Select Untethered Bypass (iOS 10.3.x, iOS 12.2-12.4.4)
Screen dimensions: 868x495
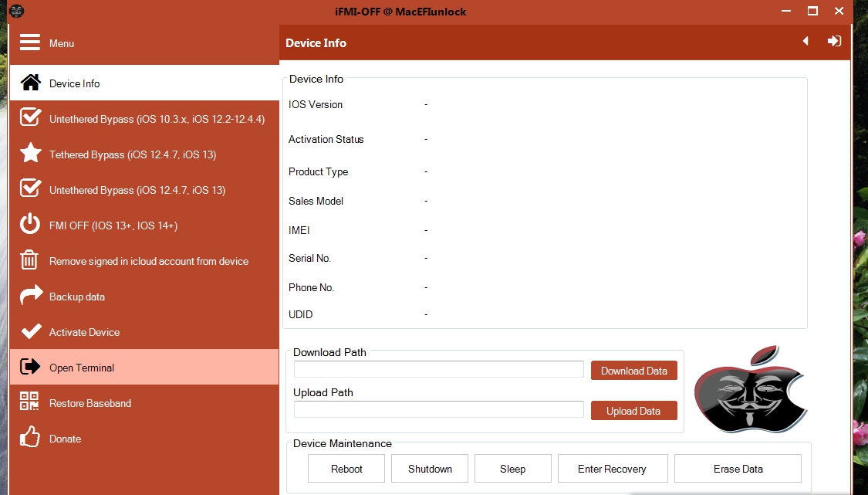point(144,119)
